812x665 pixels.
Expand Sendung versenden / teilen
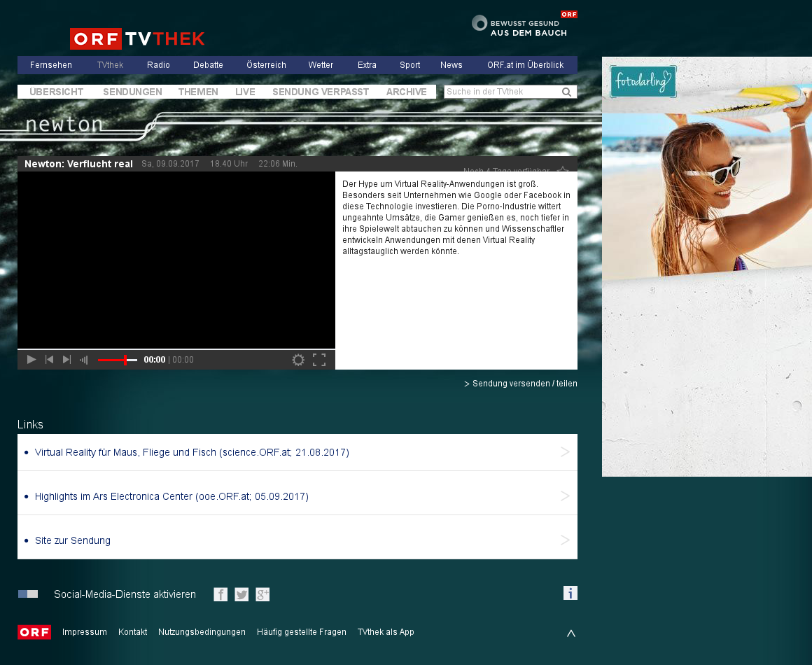click(x=520, y=384)
